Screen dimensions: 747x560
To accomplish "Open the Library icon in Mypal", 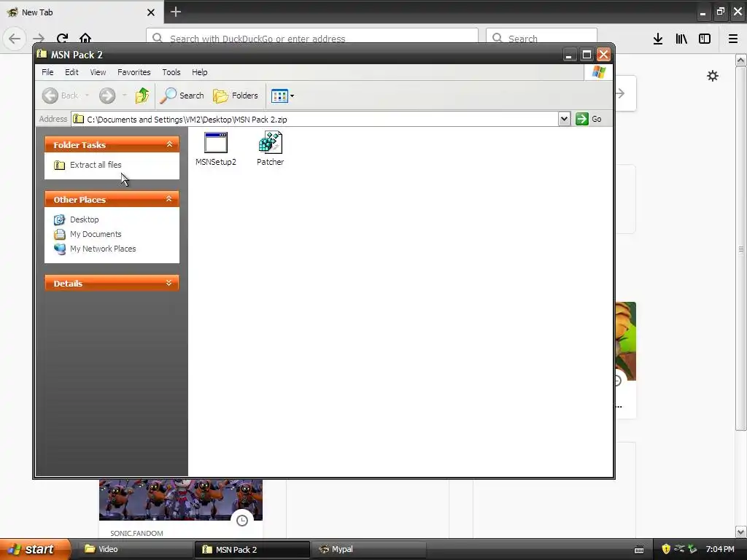I will point(681,39).
